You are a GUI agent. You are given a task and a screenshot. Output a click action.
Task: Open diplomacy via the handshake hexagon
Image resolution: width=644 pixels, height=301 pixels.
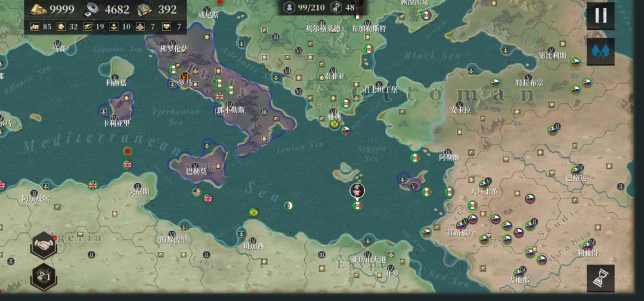[44, 245]
